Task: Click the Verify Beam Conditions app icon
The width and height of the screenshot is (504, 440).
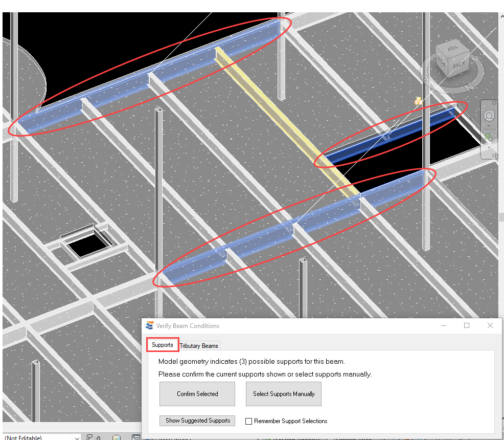Action: (150, 326)
